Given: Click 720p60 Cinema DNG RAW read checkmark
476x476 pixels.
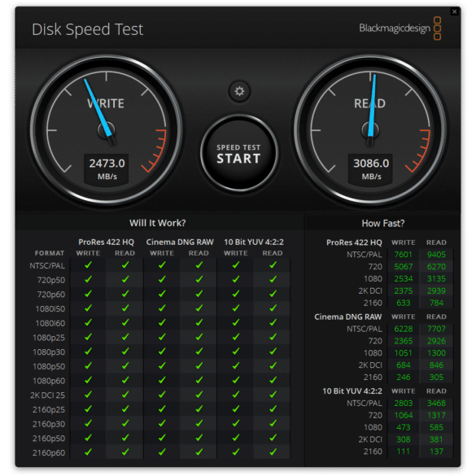Looking at the screenshot, I should click(199, 294).
